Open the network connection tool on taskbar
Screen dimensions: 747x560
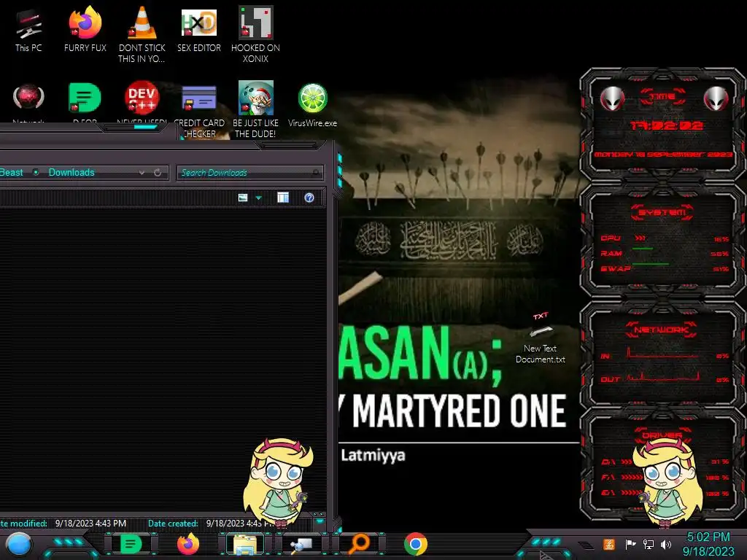pyautogui.click(x=302, y=544)
